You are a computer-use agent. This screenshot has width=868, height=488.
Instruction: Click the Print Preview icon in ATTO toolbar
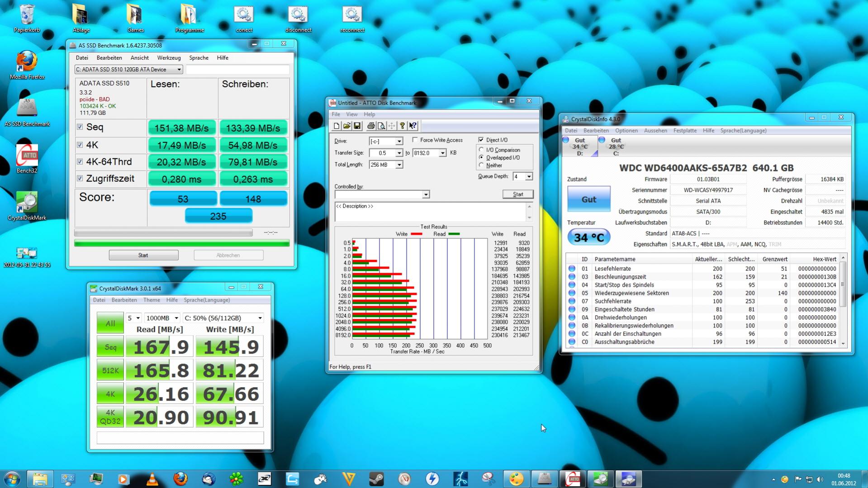pyautogui.click(x=381, y=126)
